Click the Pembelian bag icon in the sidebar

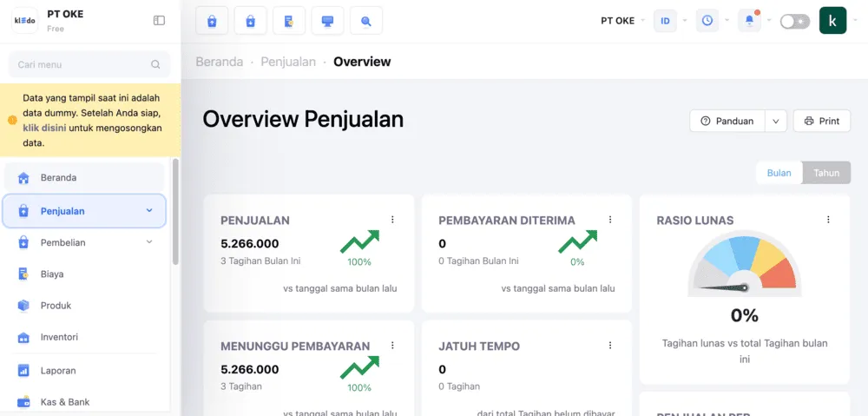23,242
